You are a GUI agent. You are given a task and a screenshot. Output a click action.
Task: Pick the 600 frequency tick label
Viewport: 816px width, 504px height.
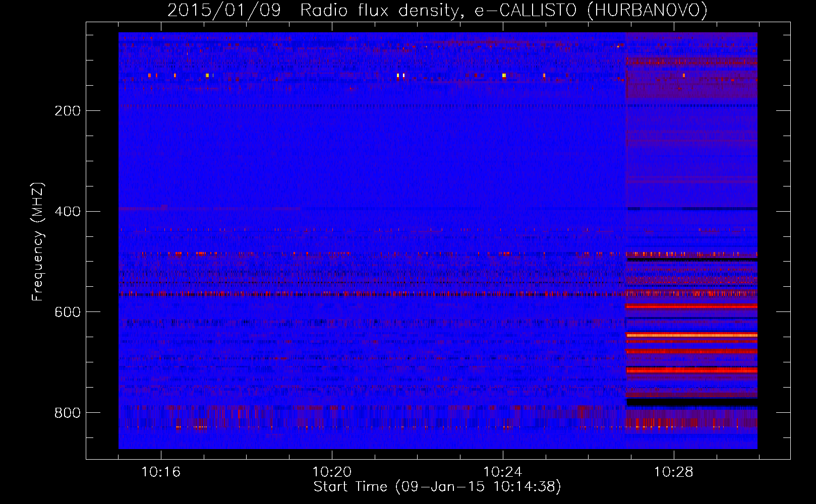click(x=68, y=312)
